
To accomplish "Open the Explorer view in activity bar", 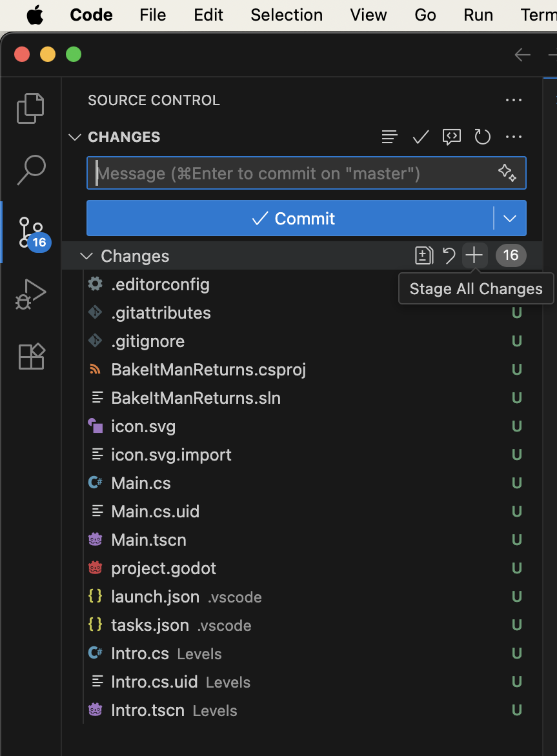I will click(x=31, y=108).
